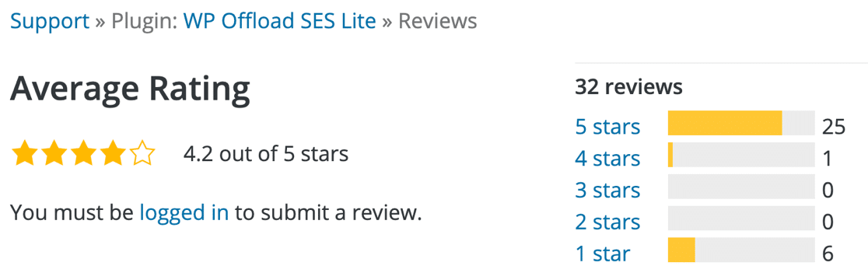Click the empty fifth rating star
868x280 pixels.
(x=142, y=153)
